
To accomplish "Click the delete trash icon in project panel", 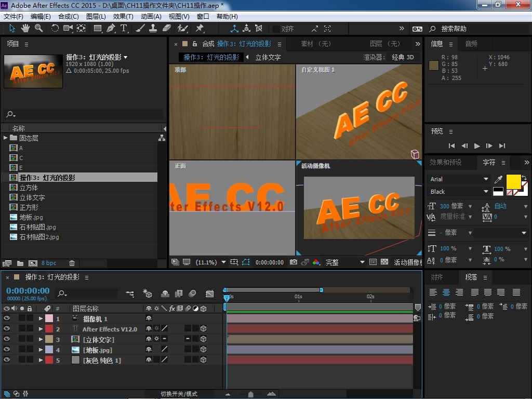I will point(72,263).
